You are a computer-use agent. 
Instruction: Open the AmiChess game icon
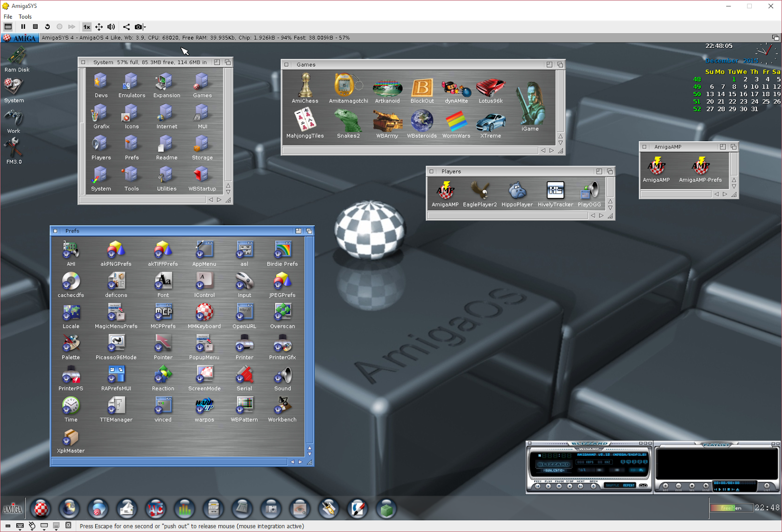click(305, 88)
